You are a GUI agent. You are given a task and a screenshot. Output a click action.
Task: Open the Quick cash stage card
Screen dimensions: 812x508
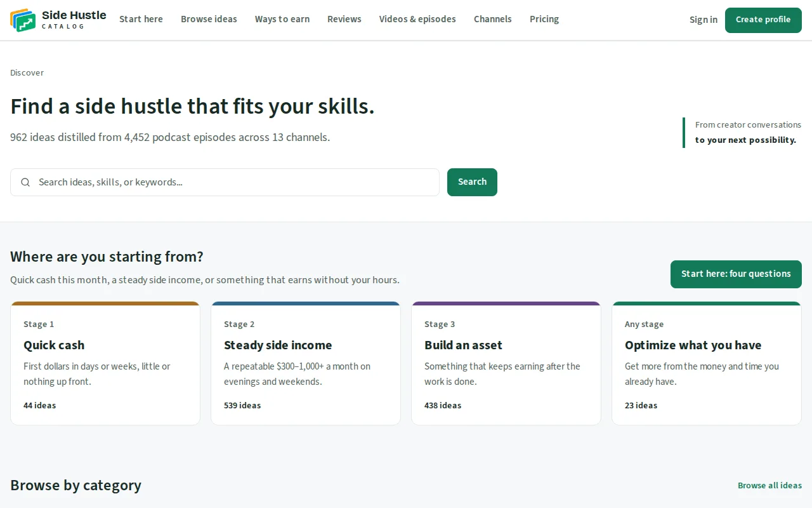point(105,363)
